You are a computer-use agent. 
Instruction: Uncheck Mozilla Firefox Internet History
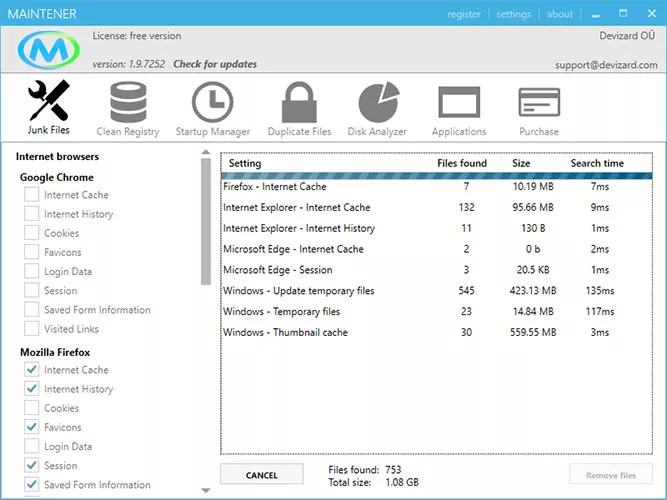point(31,389)
